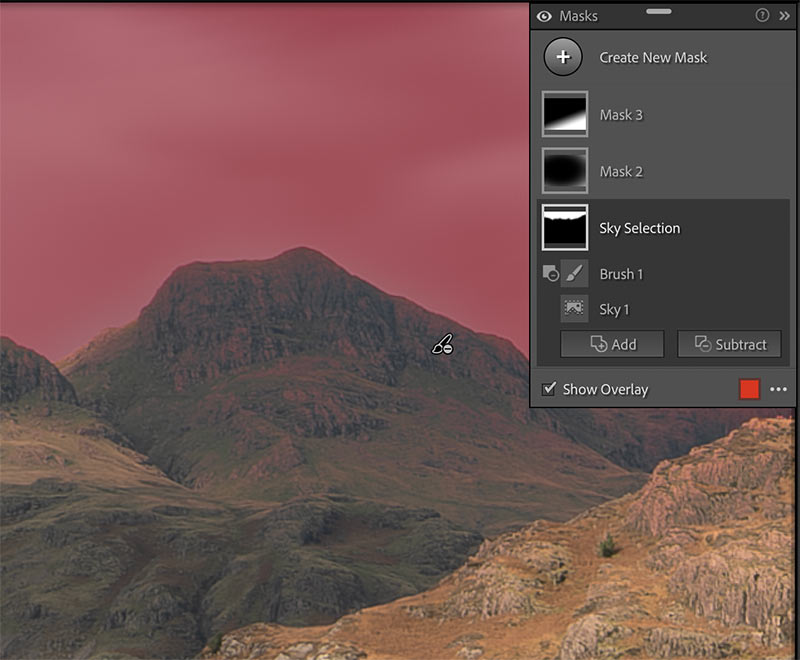Select the Sky Selection mask thumbnail
The width and height of the screenshot is (800, 660).
click(564, 228)
